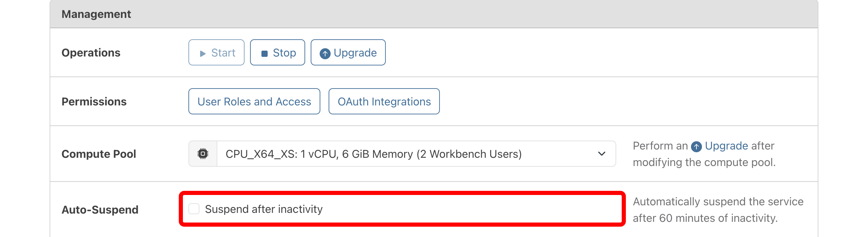868x237 pixels.
Task: Follow the Upgrade link in the hint text
Action: click(x=726, y=146)
